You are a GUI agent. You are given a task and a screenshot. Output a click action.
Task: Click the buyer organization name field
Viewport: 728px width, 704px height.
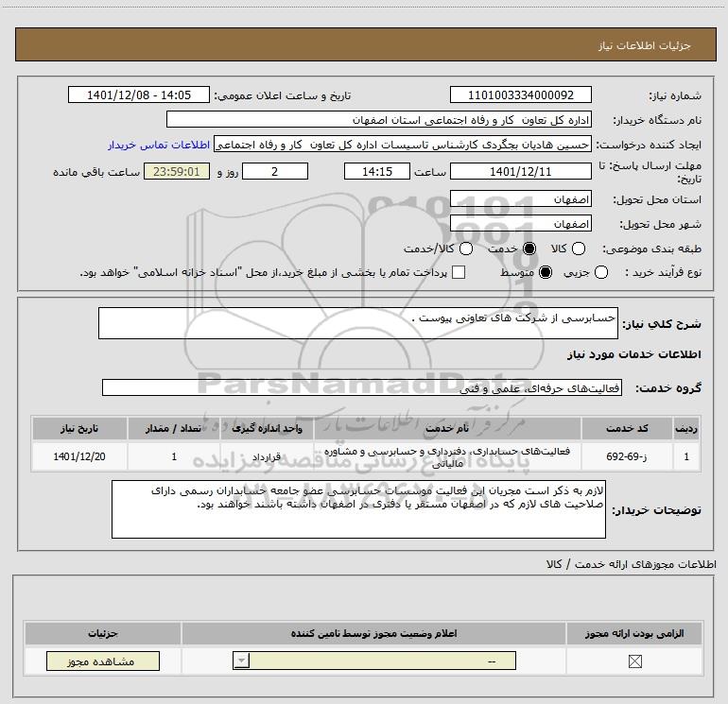point(379,119)
